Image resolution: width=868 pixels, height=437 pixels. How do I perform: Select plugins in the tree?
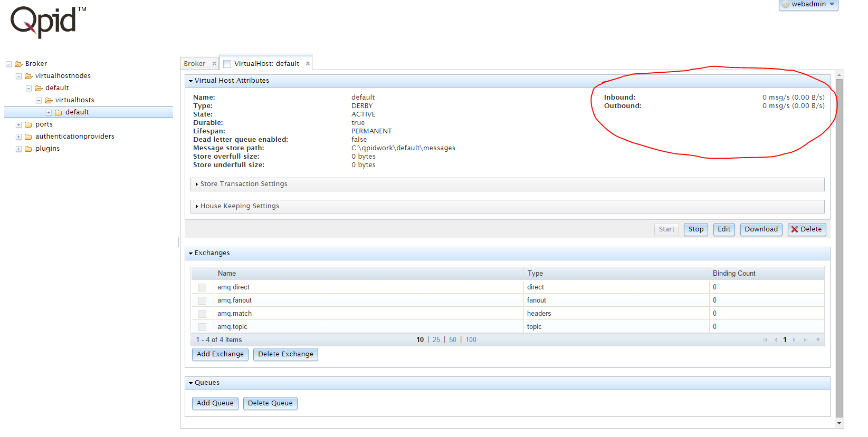click(x=47, y=149)
